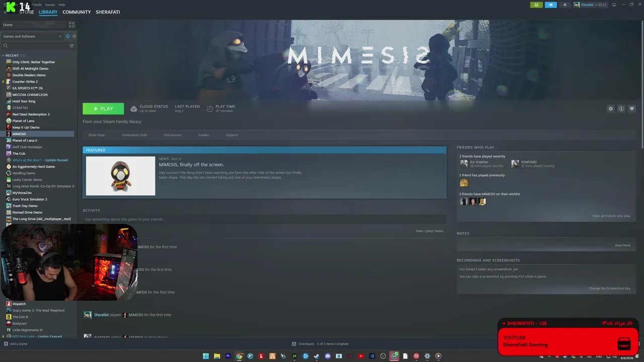
Task: Open Windows Start menu
Action: [206, 356]
